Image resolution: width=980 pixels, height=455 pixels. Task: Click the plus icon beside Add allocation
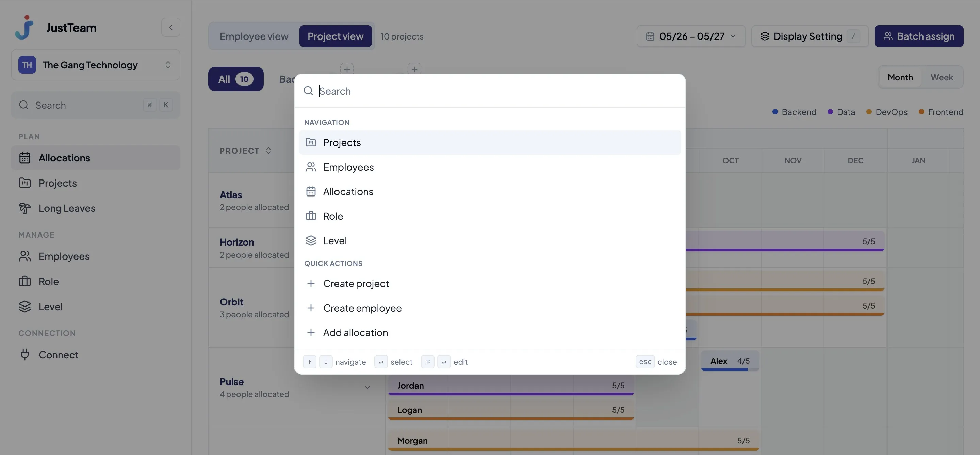[311, 332]
